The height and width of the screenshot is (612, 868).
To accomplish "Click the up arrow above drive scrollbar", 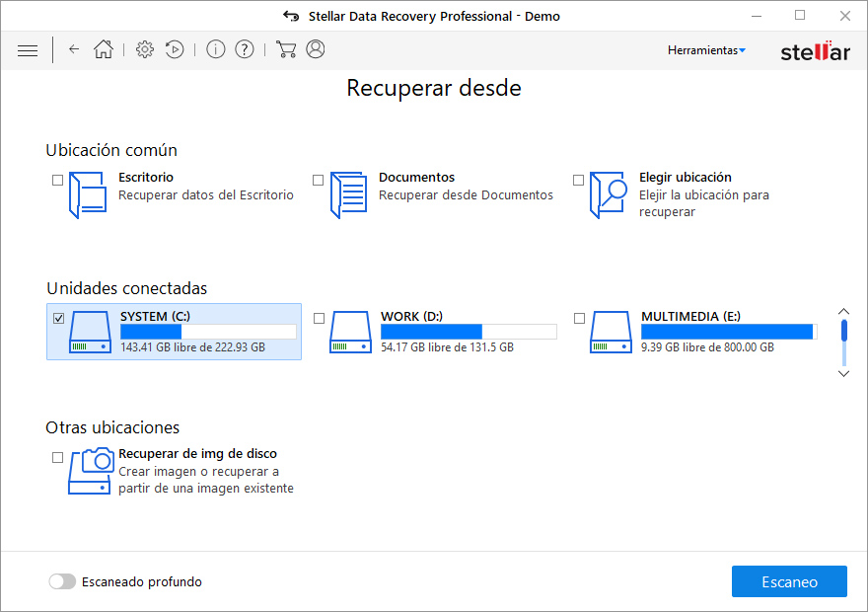I will coord(843,310).
